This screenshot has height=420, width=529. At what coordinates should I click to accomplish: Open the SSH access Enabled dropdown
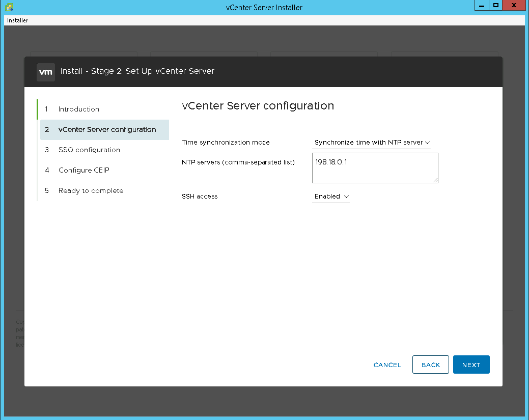pyautogui.click(x=331, y=197)
